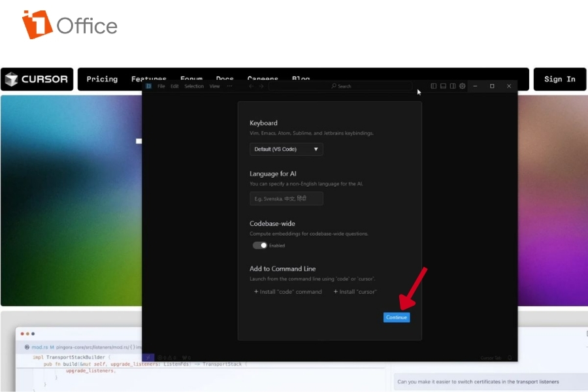Open the Selection menu

(194, 86)
